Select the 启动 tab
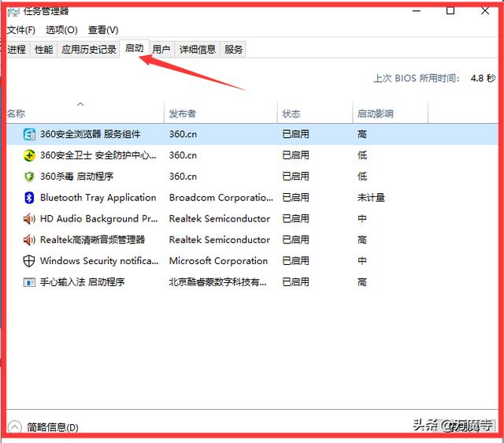Screen dimensions: 504x443 (x=134, y=48)
